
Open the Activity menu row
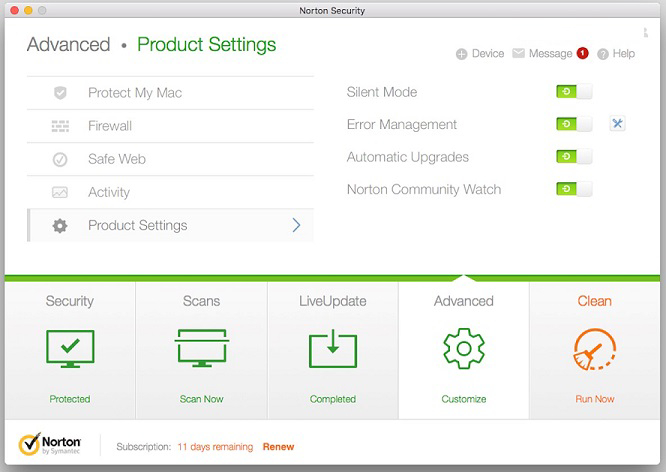tap(170, 192)
